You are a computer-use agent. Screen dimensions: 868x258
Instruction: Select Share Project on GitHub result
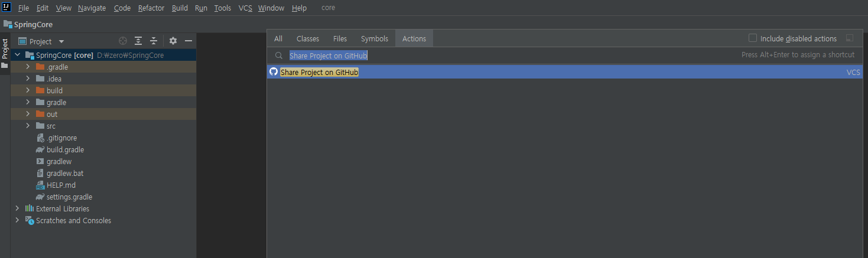(x=564, y=72)
